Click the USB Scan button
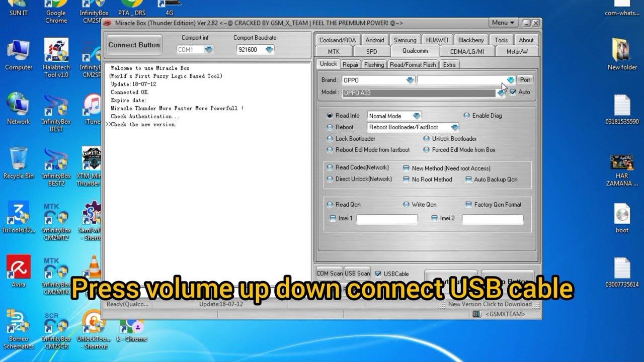The width and height of the screenshot is (644, 362). (357, 274)
